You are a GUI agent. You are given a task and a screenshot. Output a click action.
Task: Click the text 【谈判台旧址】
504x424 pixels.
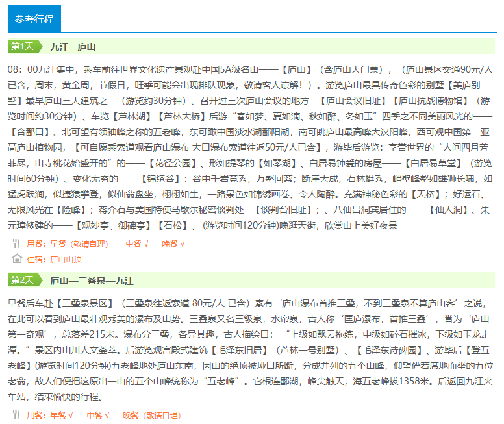283,210
